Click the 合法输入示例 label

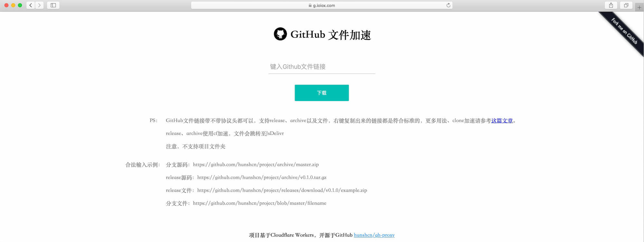pyautogui.click(x=143, y=165)
